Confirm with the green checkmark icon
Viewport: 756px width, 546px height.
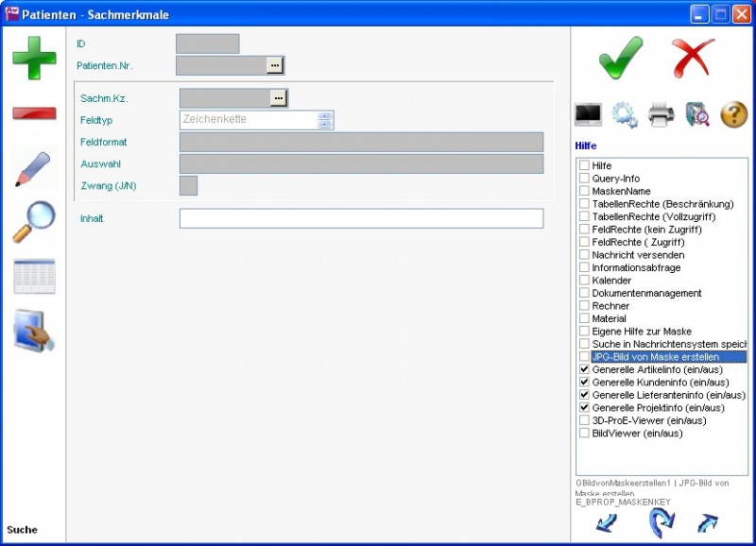621,59
